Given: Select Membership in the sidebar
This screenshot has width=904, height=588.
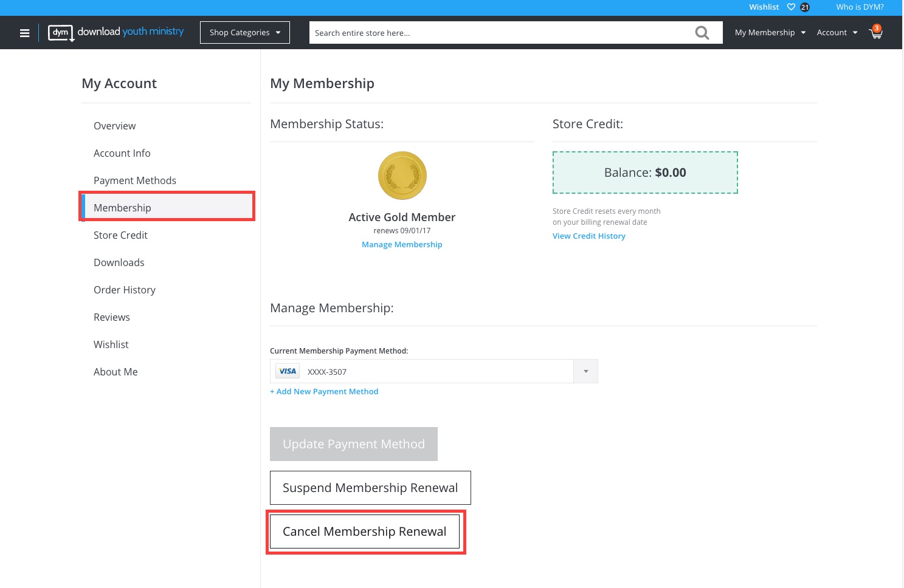Looking at the screenshot, I should (x=167, y=207).
